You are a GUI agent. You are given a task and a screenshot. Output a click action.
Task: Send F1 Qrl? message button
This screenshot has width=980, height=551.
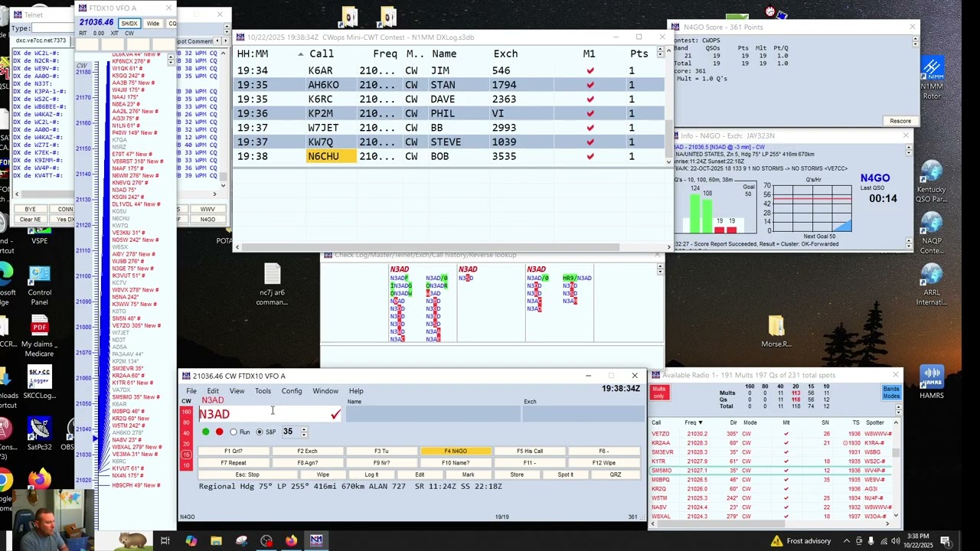pos(234,452)
